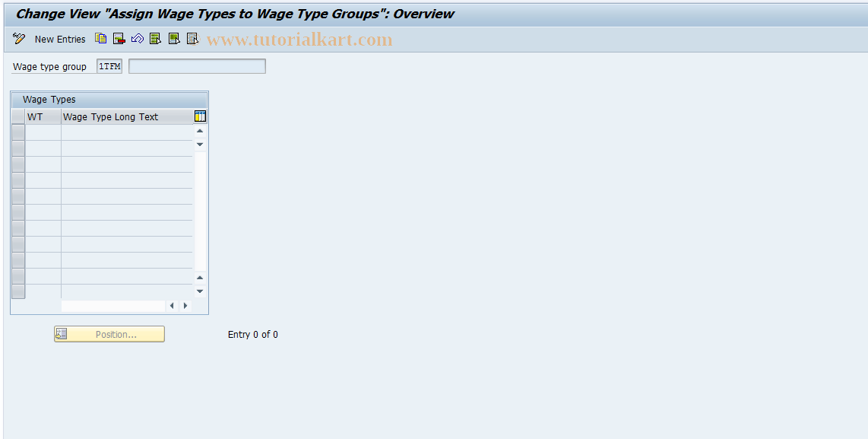868x439 pixels.
Task: Click the WT column header
Action: pyautogui.click(x=43, y=117)
